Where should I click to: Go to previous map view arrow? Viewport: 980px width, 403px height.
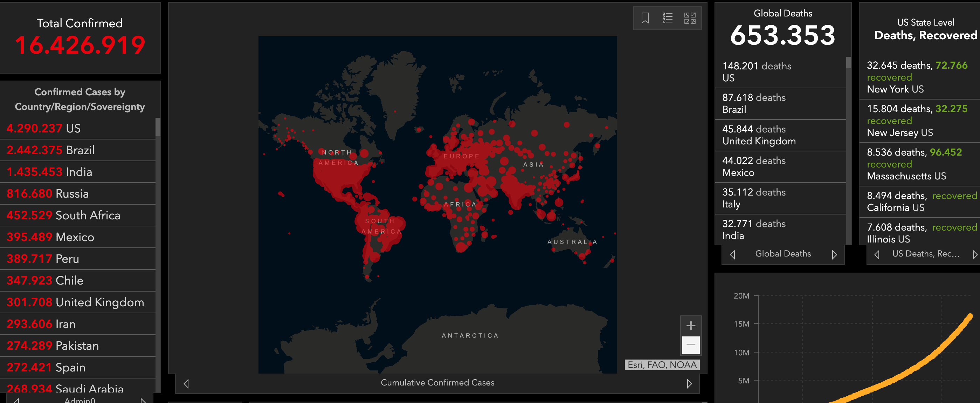(186, 383)
